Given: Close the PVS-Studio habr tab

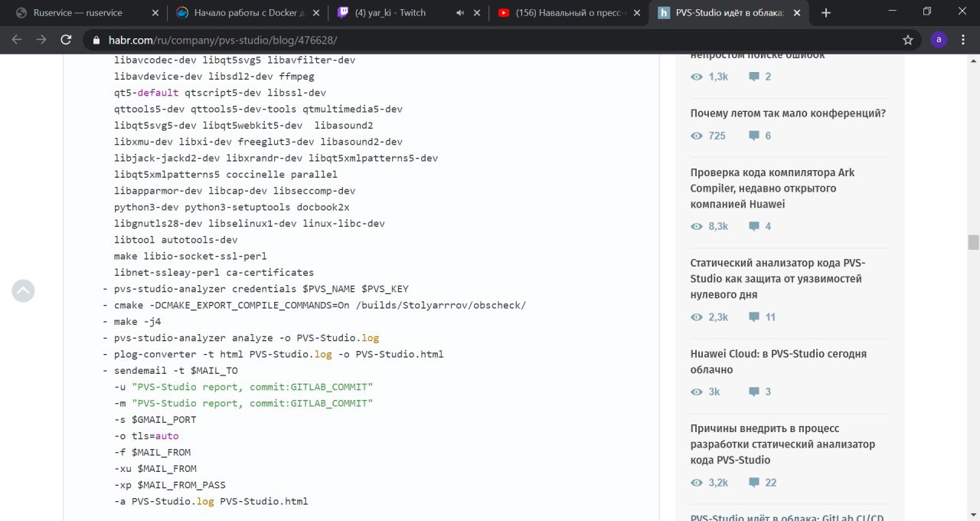Looking at the screenshot, I should pos(798,13).
